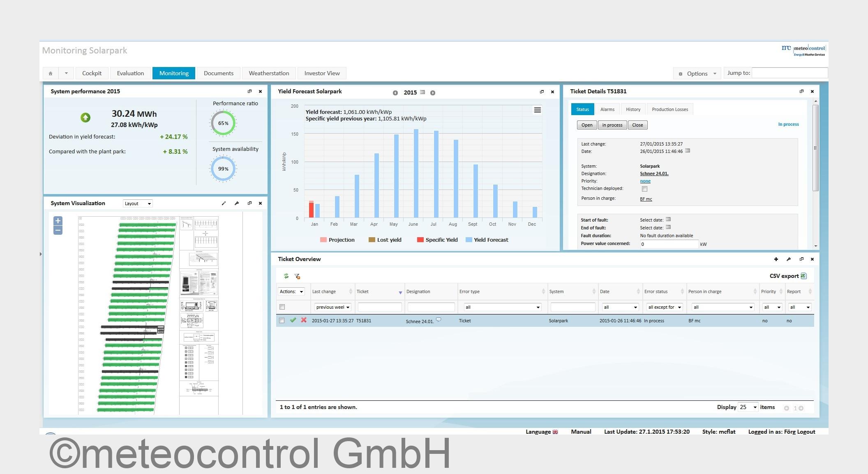Select ticket T51831 row checkbox

pyautogui.click(x=282, y=321)
